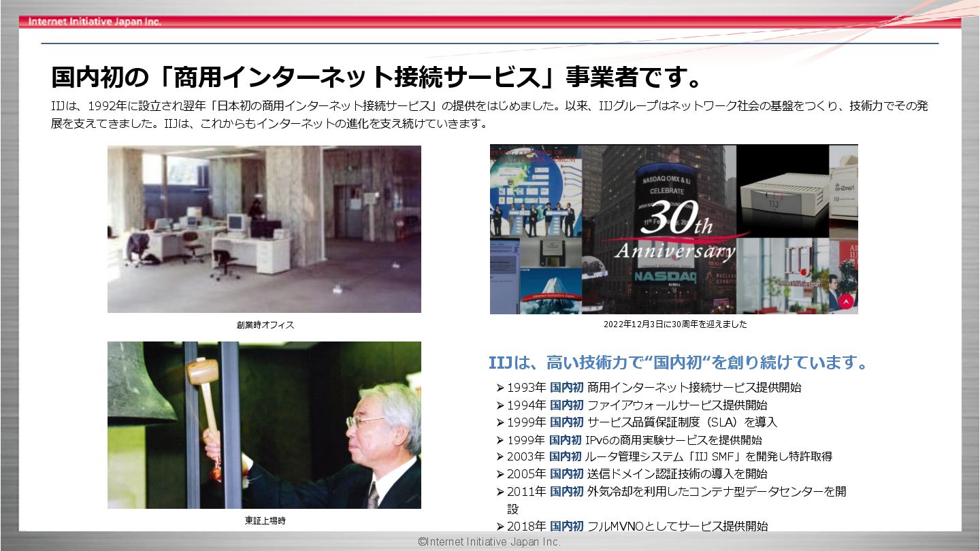The image size is (980, 551).
Task: Click the 1999年 IPv6の商用実験サービス line
Action: coord(630,440)
